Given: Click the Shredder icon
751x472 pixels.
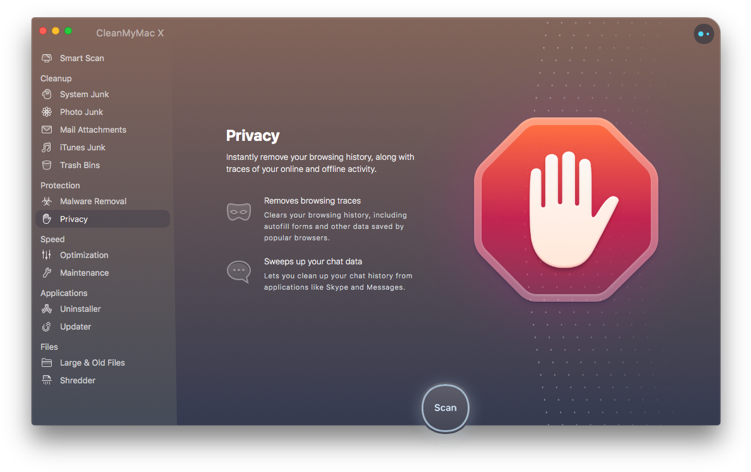Looking at the screenshot, I should tap(46, 380).
